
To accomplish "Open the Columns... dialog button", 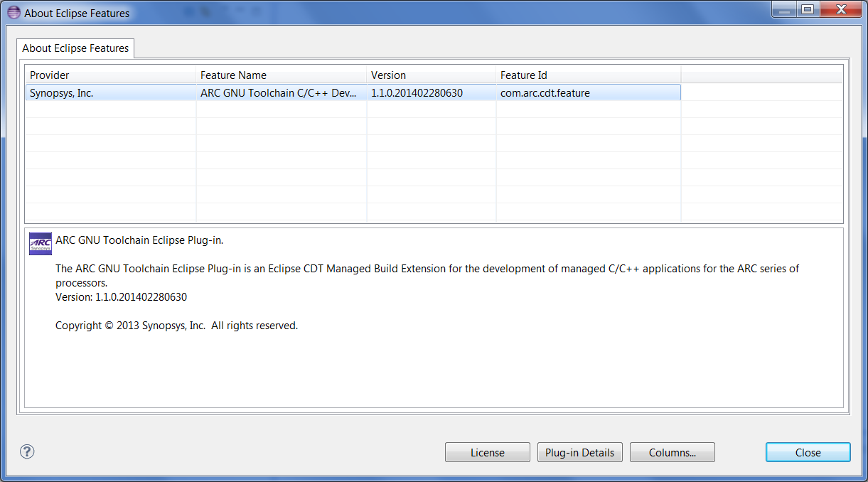I will tap(673, 452).
